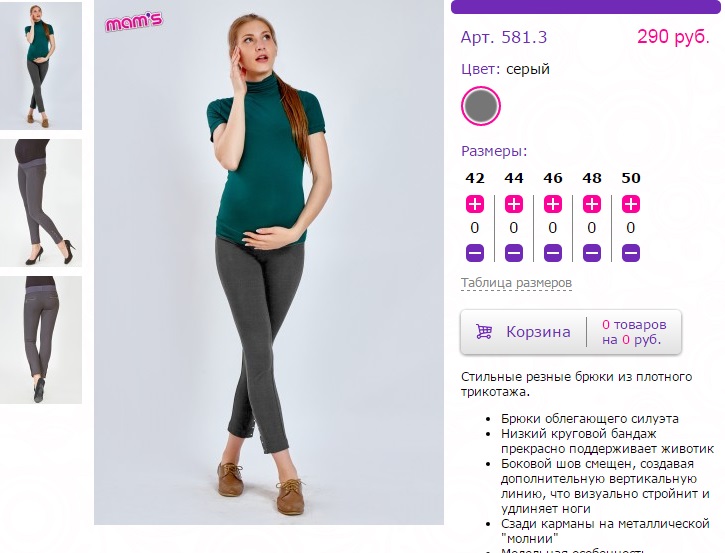Click the main product photo
725x553 pixels.
(x=269, y=262)
